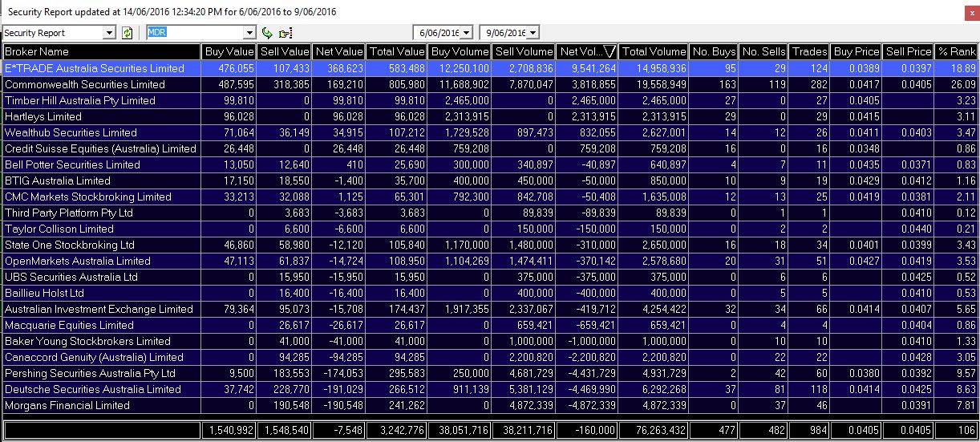The width and height of the screenshot is (980, 442).
Task: Click Australian Investment Exchange total value 174,437
Action: pos(408,309)
